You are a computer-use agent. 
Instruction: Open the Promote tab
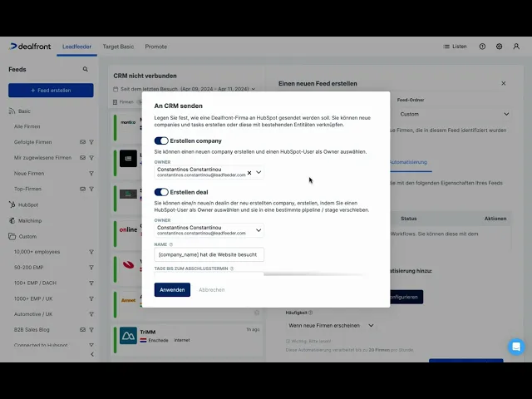(x=155, y=47)
